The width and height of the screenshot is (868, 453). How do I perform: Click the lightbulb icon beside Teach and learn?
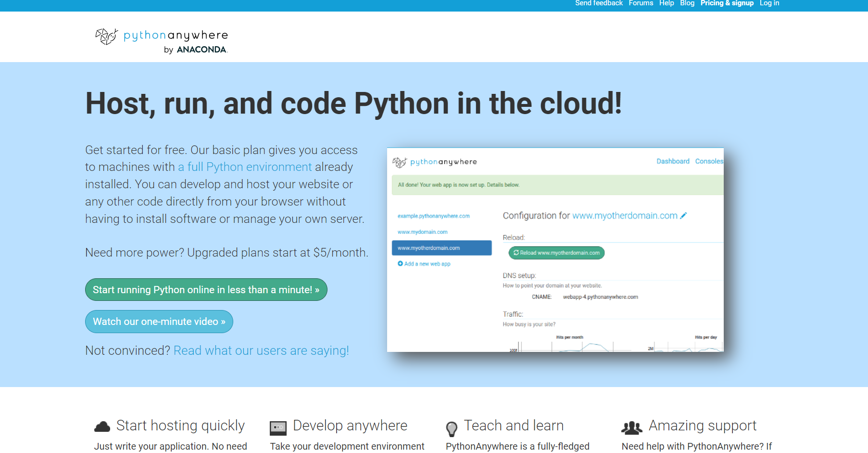452,428
